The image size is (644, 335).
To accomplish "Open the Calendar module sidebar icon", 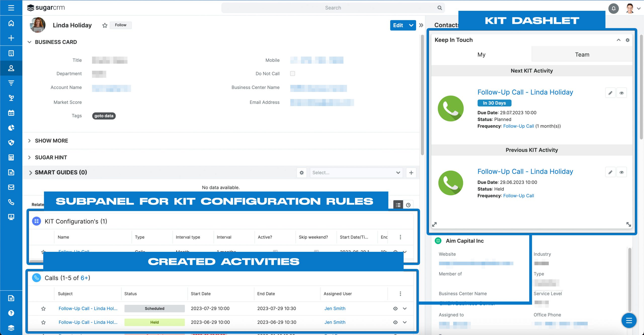I will tap(11, 113).
